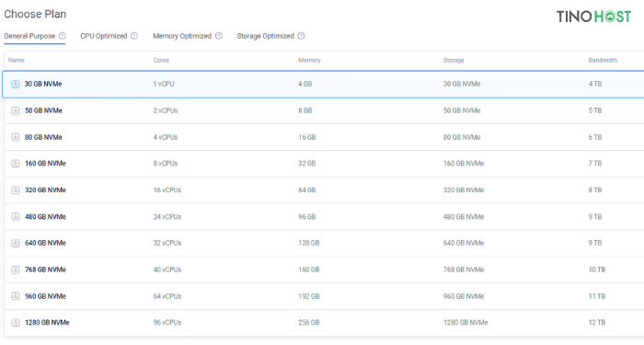Image resolution: width=644 pixels, height=345 pixels.
Task: Click the 96 vCPUs cores cell
Action: (x=167, y=323)
